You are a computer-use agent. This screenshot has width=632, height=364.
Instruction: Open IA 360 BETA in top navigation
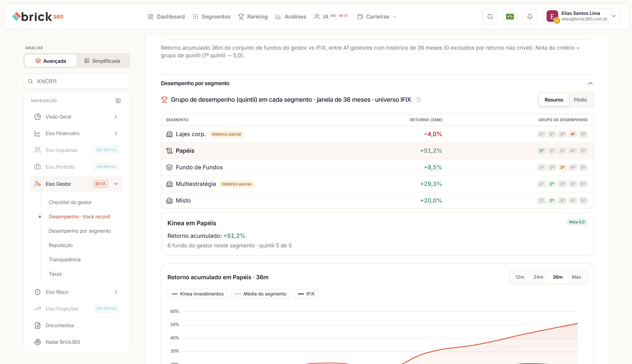(x=331, y=16)
